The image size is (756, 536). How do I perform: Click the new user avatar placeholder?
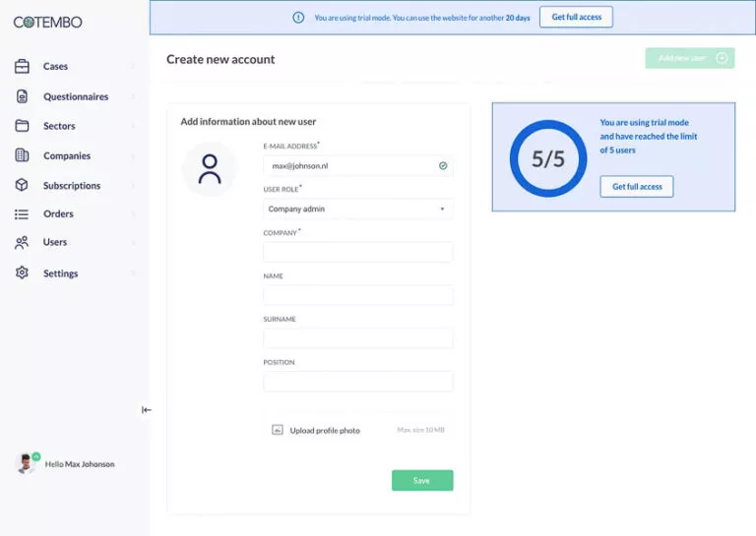coord(210,169)
